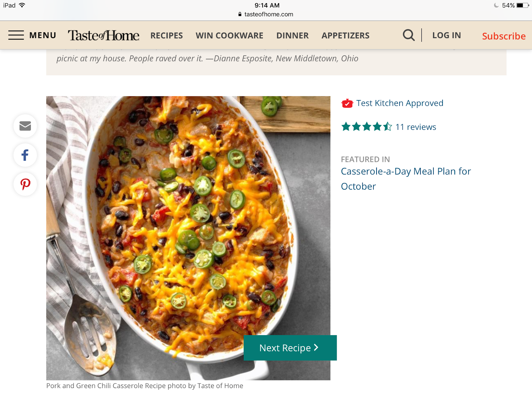The width and height of the screenshot is (532, 399).
Task: Click the star rating display
Action: pyautogui.click(x=367, y=127)
